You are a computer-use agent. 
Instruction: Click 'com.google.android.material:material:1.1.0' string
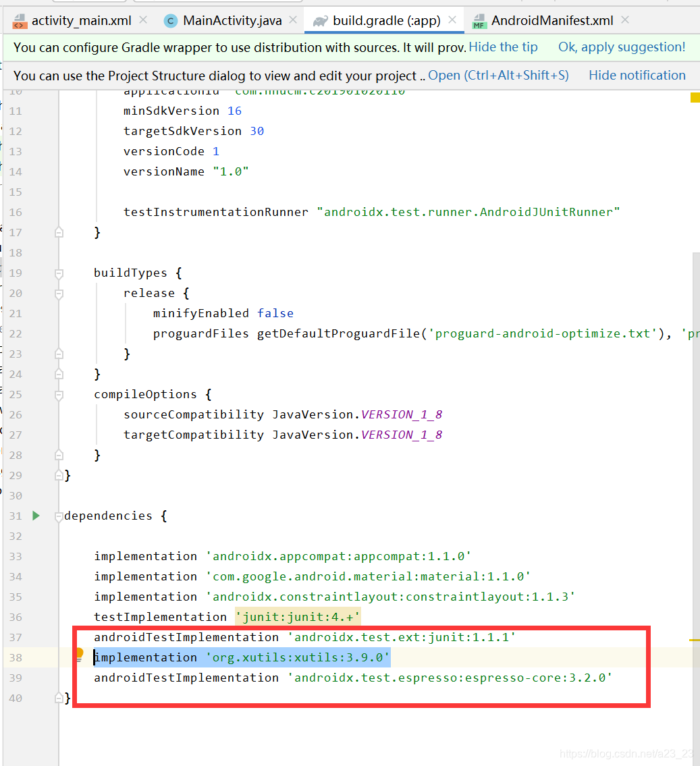369,576
